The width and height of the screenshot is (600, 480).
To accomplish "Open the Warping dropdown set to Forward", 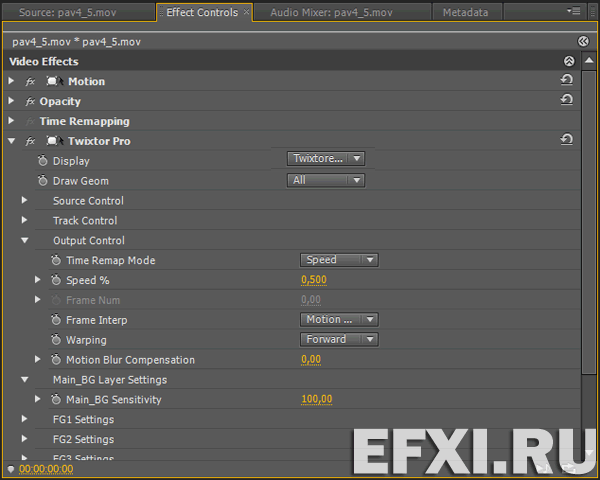I will [x=339, y=340].
